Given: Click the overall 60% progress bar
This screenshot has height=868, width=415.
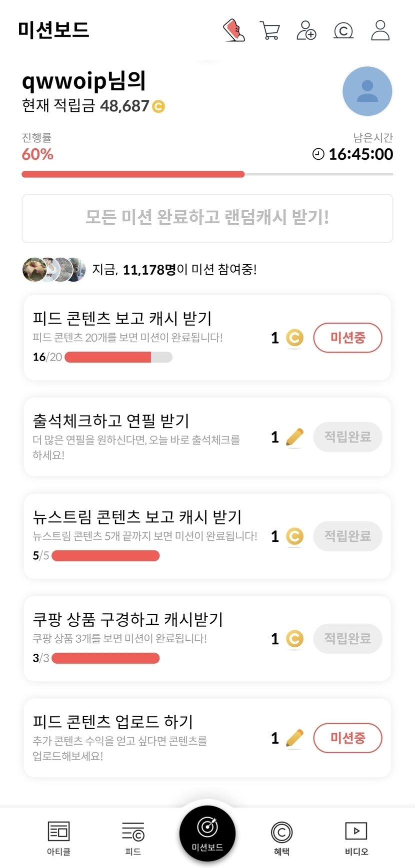Looking at the screenshot, I should (x=207, y=174).
